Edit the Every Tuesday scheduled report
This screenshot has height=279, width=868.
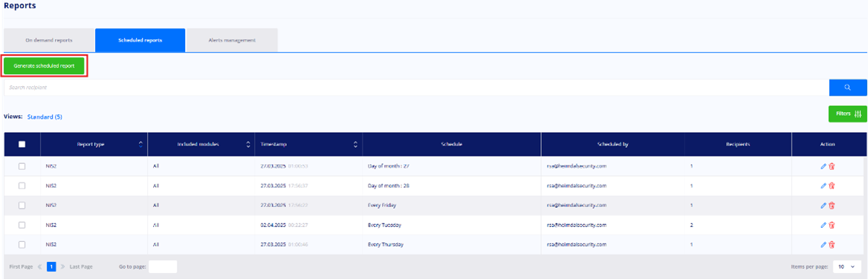click(823, 225)
